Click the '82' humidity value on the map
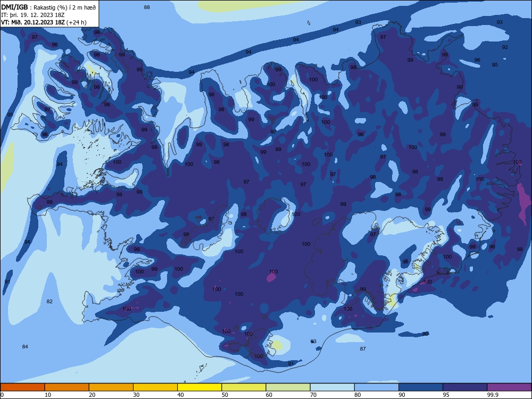This screenshot has width=532, height=399. [x=49, y=301]
